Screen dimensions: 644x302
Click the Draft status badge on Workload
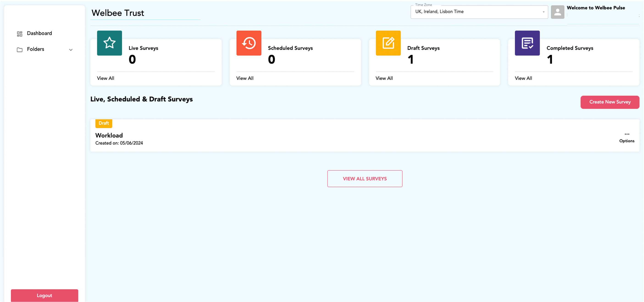(x=103, y=123)
